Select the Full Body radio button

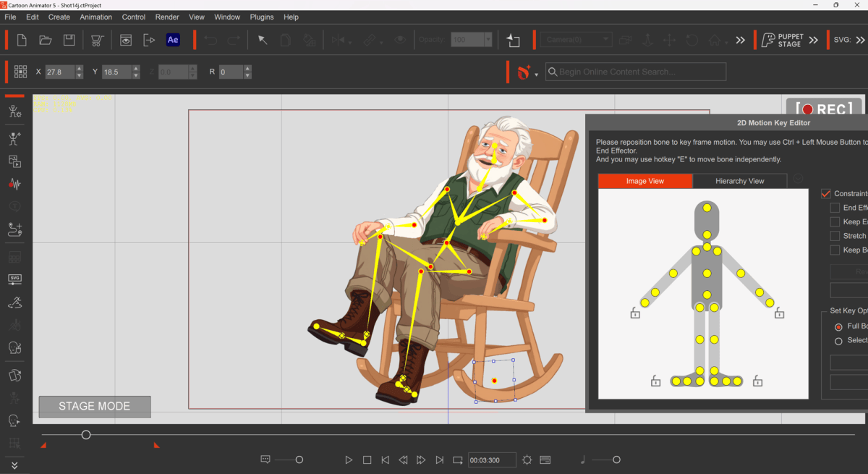pyautogui.click(x=838, y=326)
